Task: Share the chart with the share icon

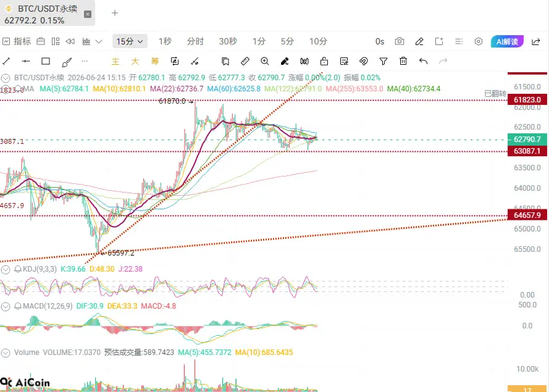Action: (x=535, y=41)
